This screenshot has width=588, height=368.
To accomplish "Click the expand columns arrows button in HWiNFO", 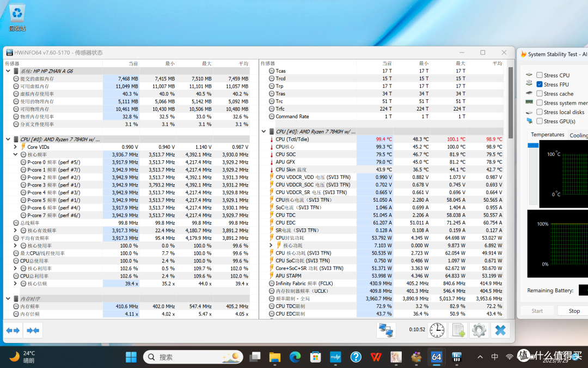I will tap(13, 330).
